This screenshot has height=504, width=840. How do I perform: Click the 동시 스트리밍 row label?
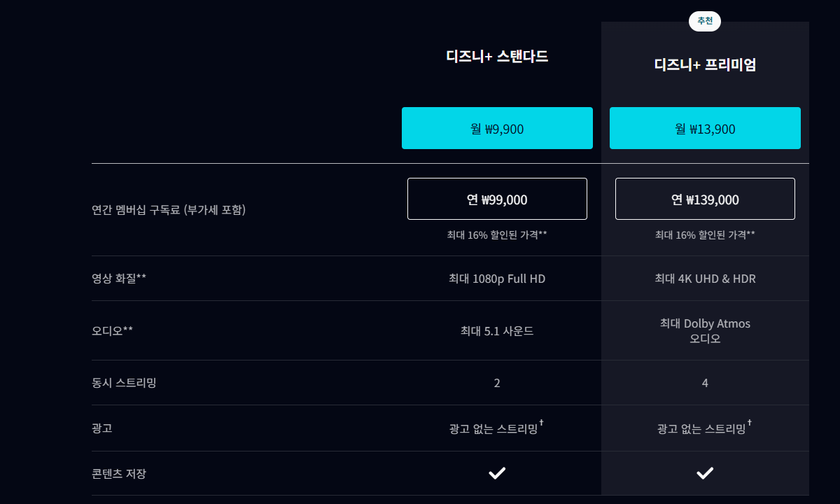[x=124, y=383]
